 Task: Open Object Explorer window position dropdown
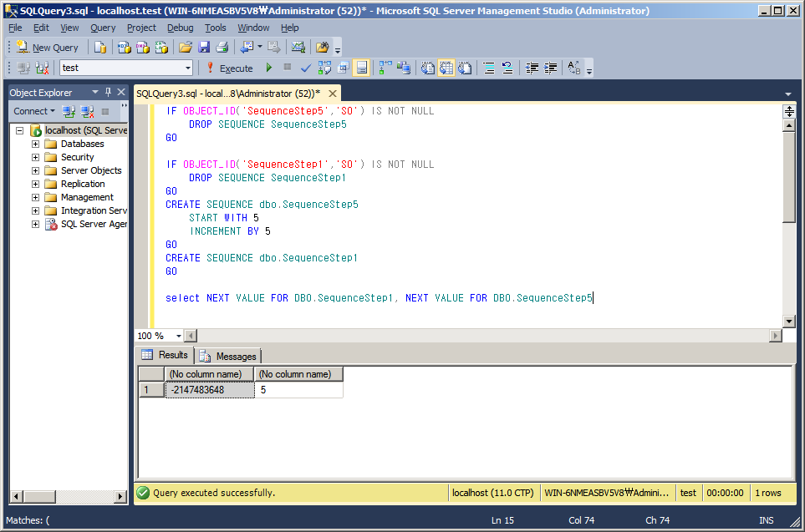(x=95, y=92)
